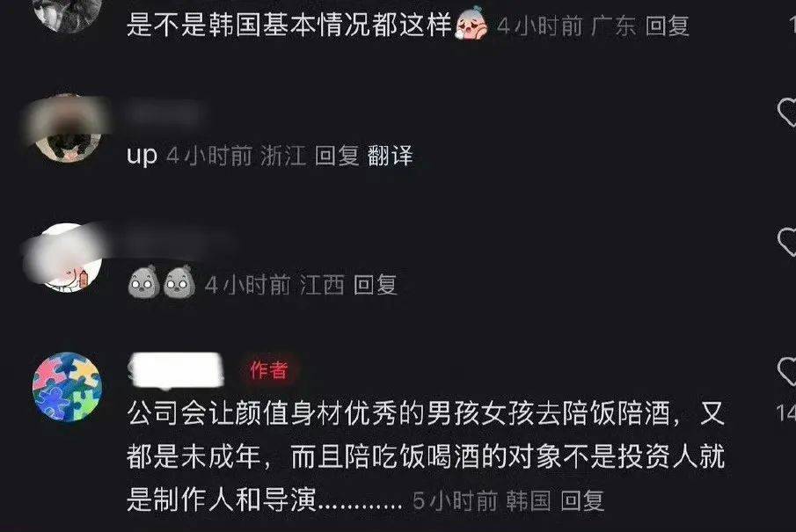Reply to the author's comment from 韩国
Image resolution: width=796 pixels, height=532 pixels.
(582, 501)
